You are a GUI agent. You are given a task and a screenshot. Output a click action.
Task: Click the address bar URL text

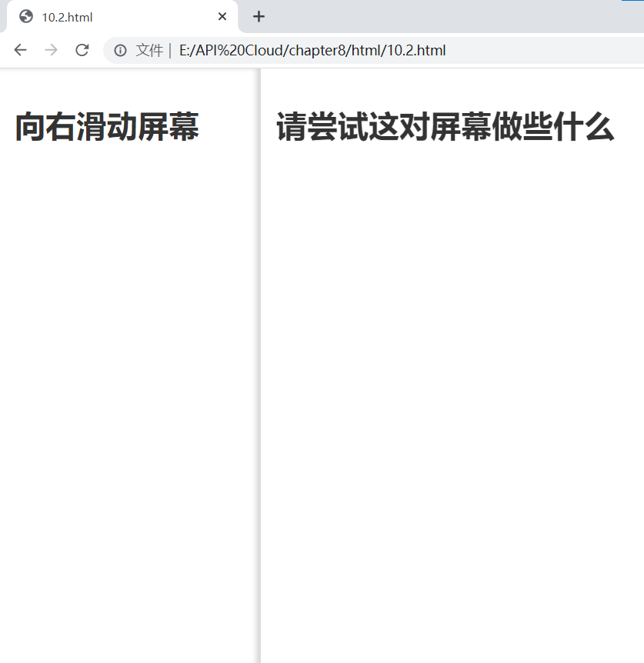pyautogui.click(x=312, y=50)
